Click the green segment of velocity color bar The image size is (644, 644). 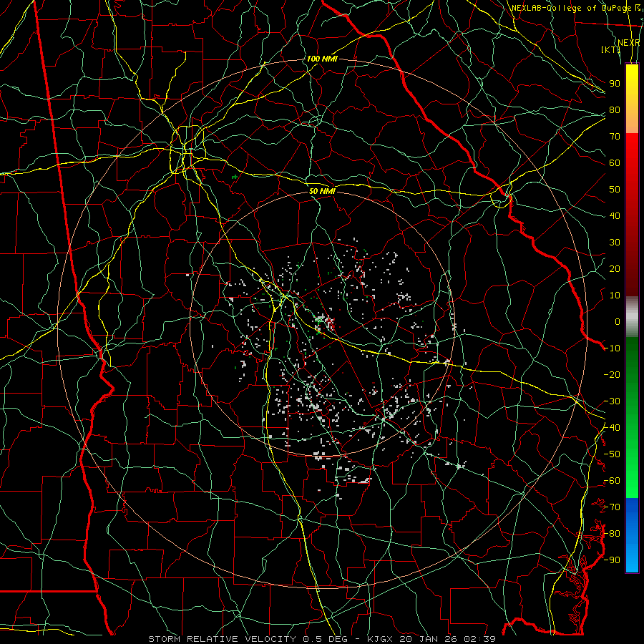[x=632, y=417]
